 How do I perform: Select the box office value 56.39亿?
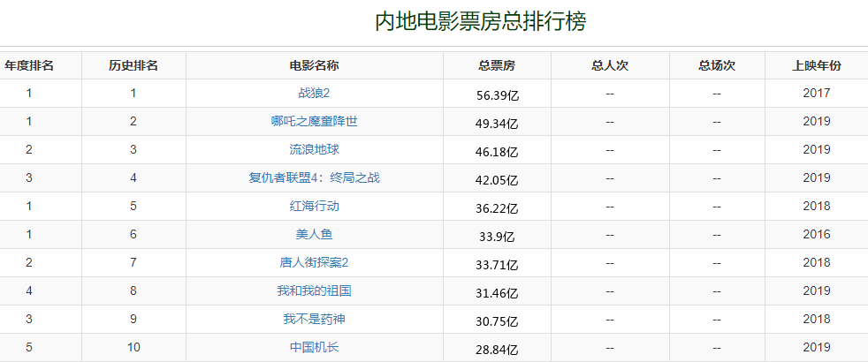(x=497, y=95)
